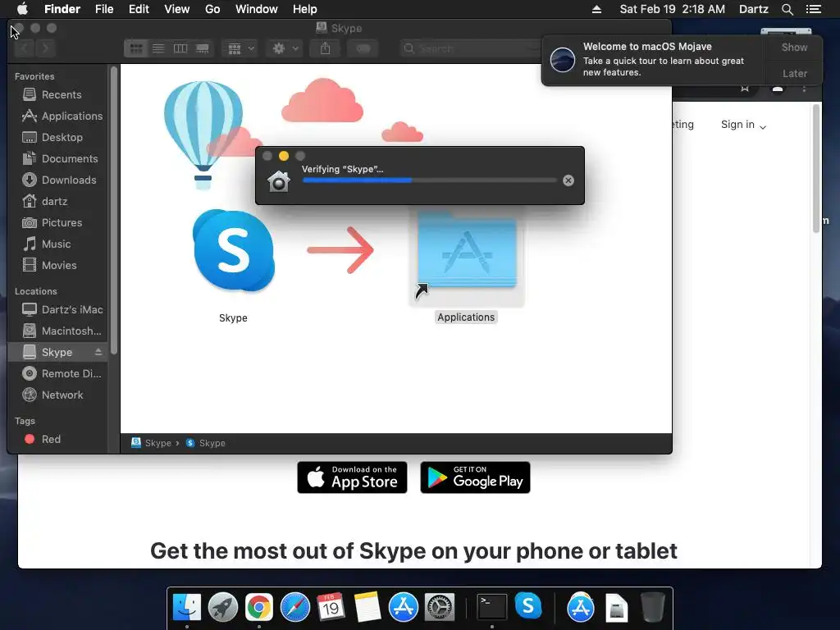Open the File menu
The image size is (840, 630).
[104, 9]
